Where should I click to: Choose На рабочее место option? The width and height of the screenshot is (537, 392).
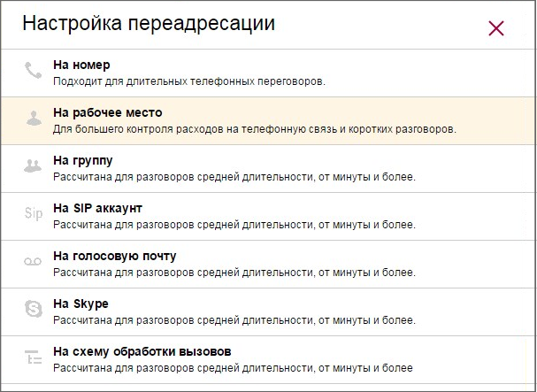[108, 112]
